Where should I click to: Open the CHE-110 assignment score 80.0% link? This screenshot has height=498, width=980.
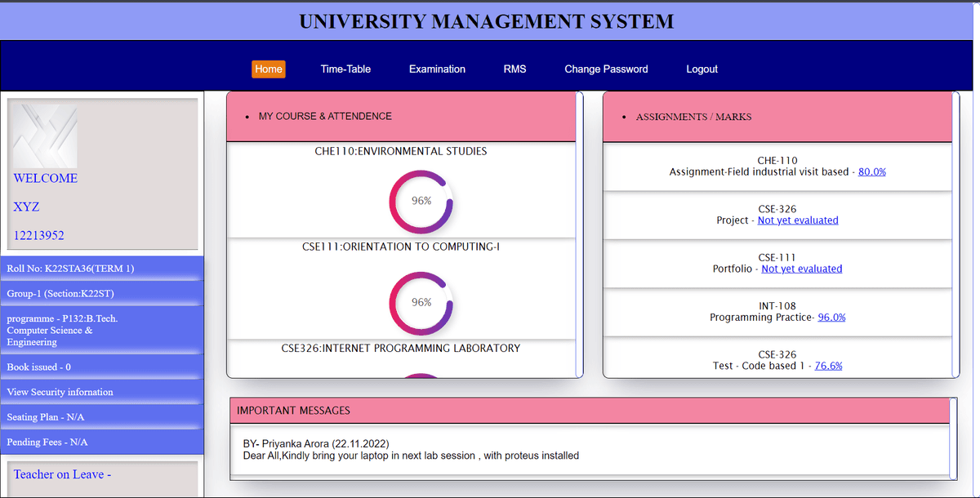tap(871, 171)
